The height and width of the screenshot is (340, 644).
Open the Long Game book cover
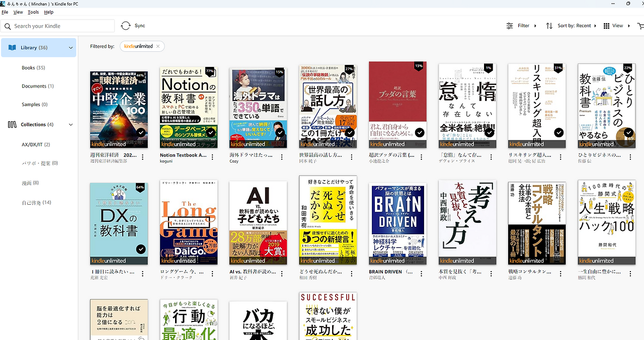coord(189,223)
